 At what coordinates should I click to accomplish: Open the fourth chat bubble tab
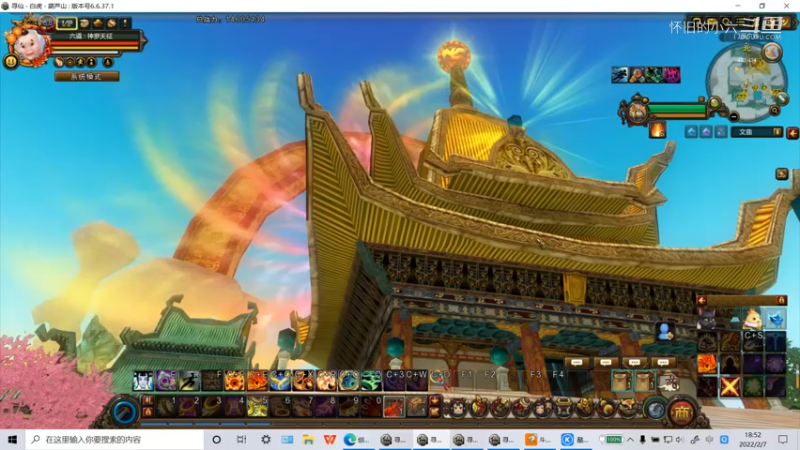point(663,363)
